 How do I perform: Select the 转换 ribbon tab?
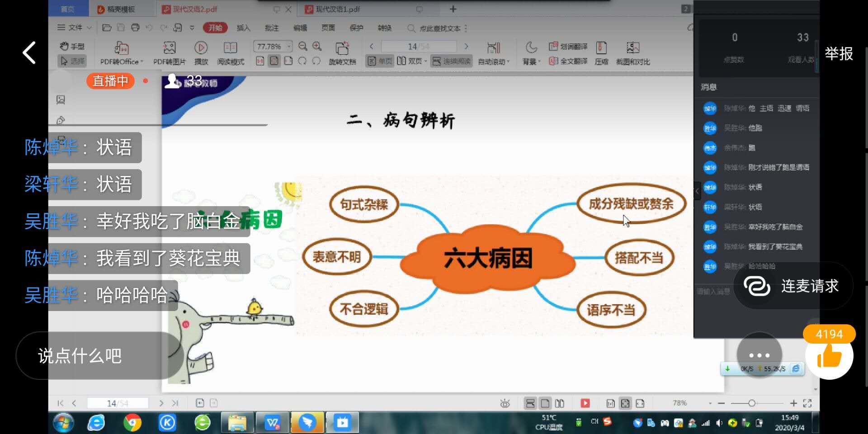pyautogui.click(x=385, y=28)
